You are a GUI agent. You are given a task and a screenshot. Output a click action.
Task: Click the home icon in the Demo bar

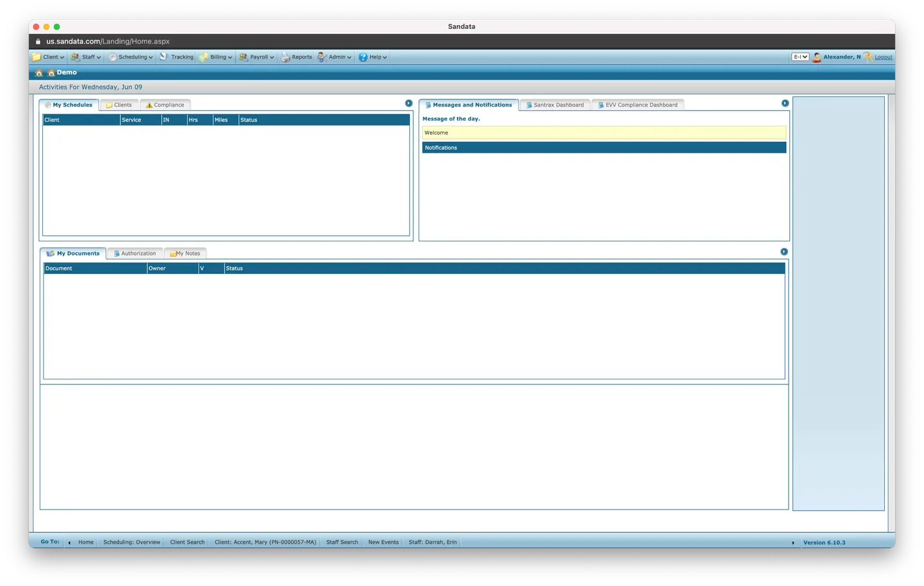38,73
